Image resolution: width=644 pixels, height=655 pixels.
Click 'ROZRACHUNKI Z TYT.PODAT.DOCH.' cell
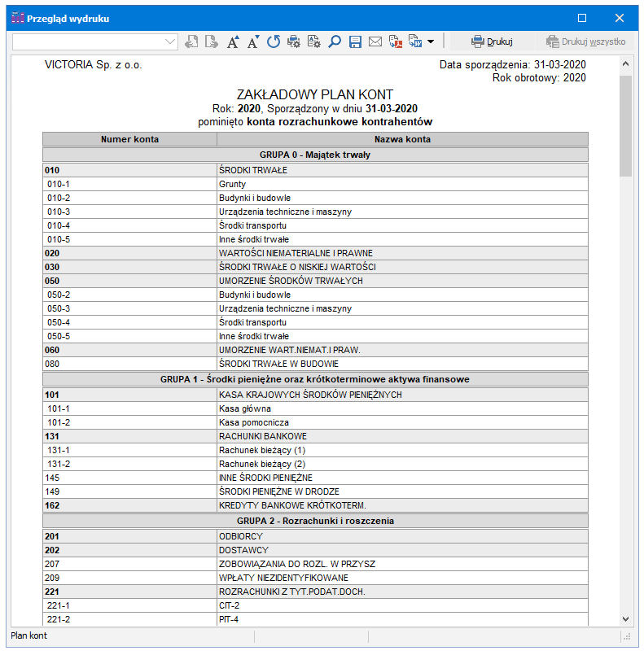[x=402, y=592]
